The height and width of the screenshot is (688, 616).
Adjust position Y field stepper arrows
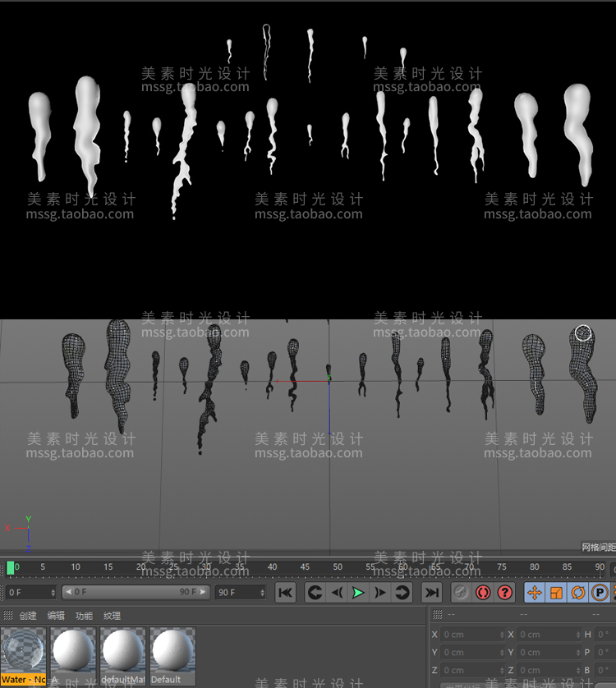(x=502, y=653)
